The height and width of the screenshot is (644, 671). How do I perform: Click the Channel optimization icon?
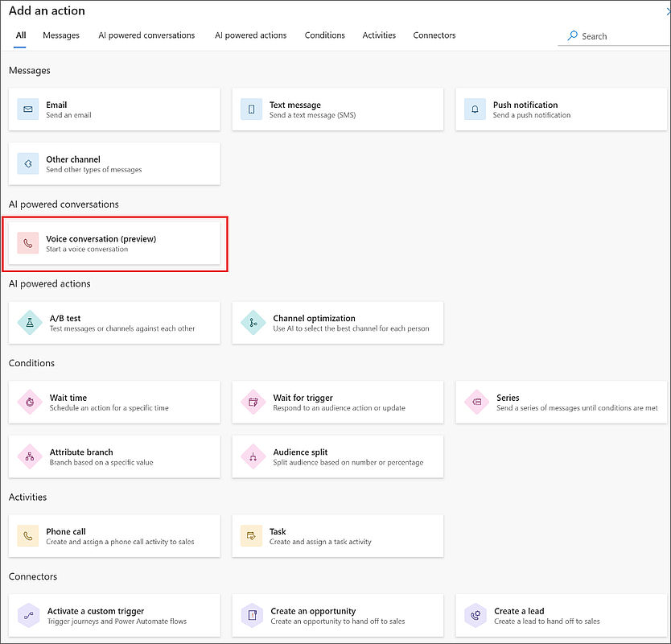click(253, 323)
